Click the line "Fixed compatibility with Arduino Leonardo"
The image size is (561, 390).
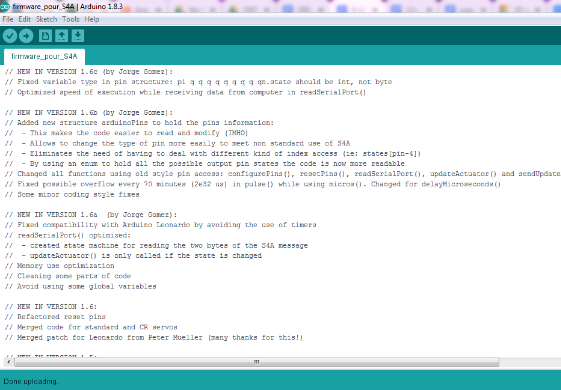pos(161,225)
